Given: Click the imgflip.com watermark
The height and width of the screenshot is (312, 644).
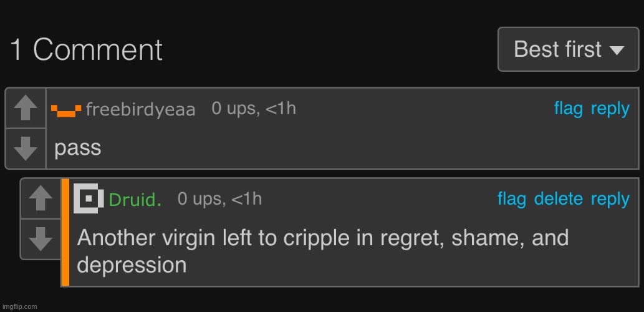Looking at the screenshot, I should pos(19,306).
